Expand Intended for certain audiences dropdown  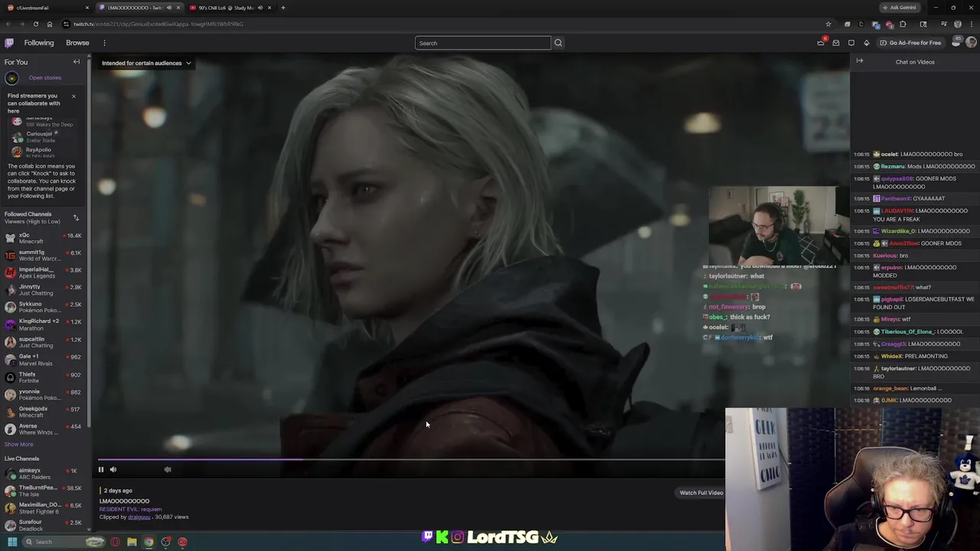click(x=146, y=63)
